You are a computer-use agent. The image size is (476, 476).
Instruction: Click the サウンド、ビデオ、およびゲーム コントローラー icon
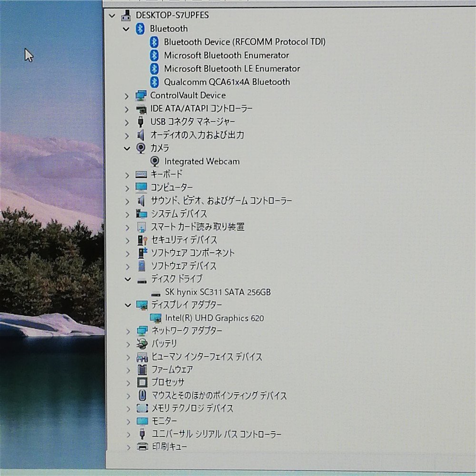coord(141,201)
